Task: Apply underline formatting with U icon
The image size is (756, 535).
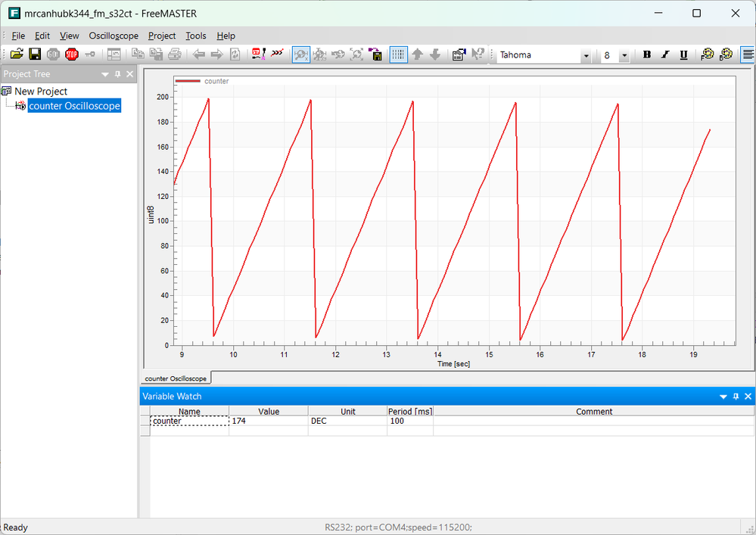Action: 683,54
